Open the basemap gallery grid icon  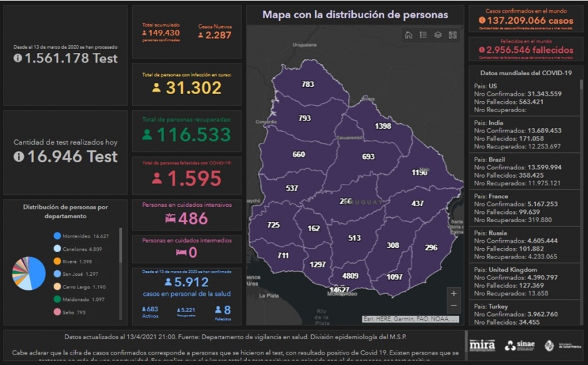coord(452,36)
